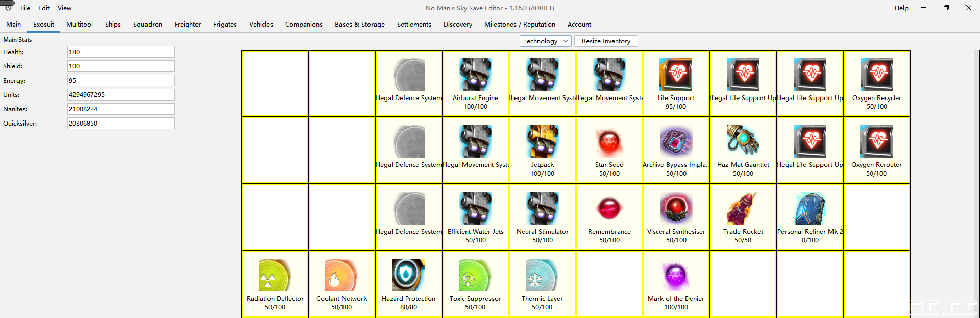
Task: Go to the Discovery tab
Action: pos(458,25)
